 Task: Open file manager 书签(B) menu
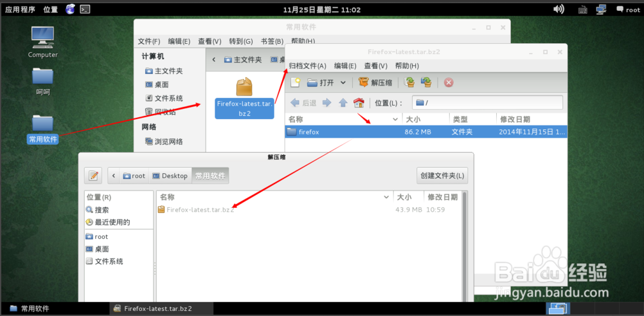pos(273,41)
